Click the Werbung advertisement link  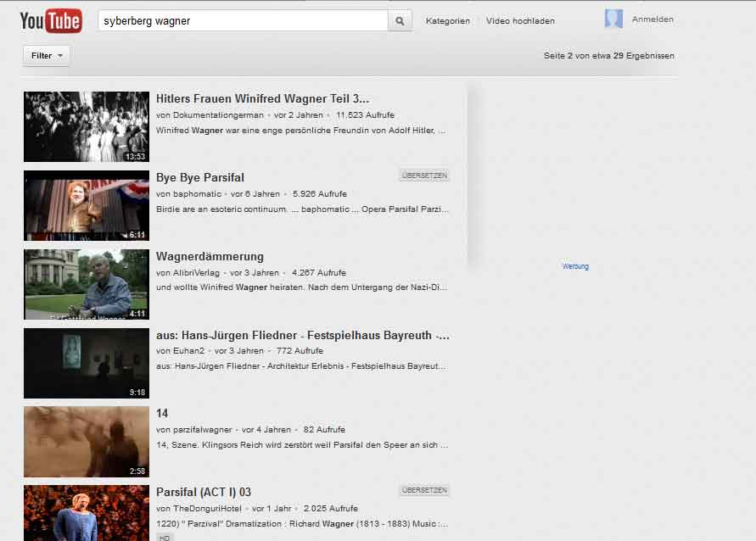click(x=574, y=266)
